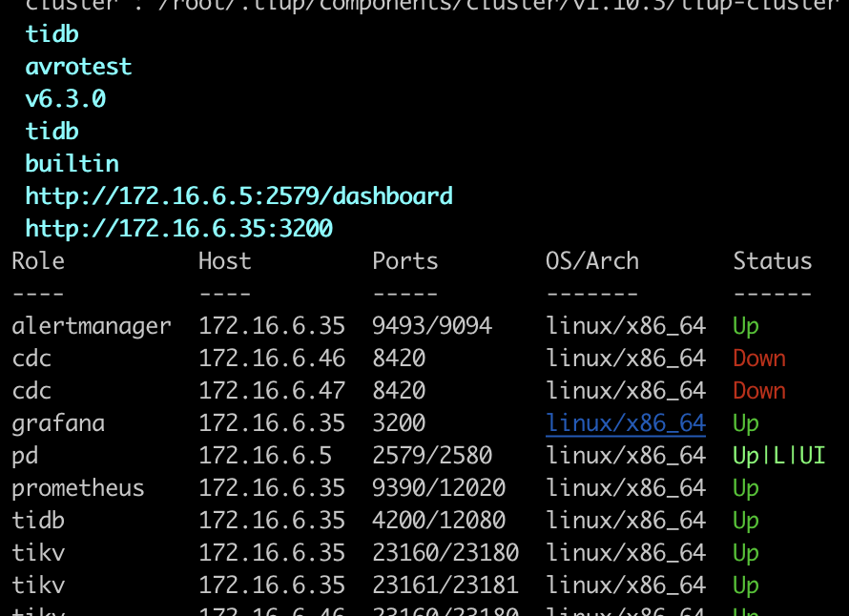The height and width of the screenshot is (616, 849).
Task: Click the Host column header
Action: coord(224,260)
